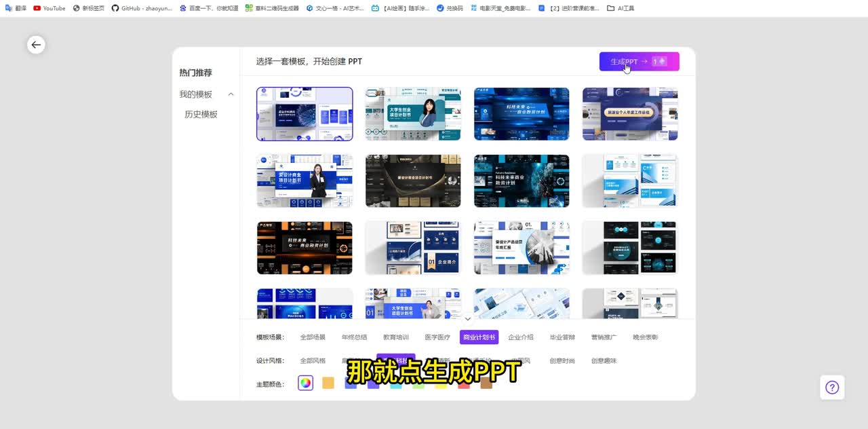Open the YouTube bookmark
This screenshot has height=429, width=868.
point(50,8)
